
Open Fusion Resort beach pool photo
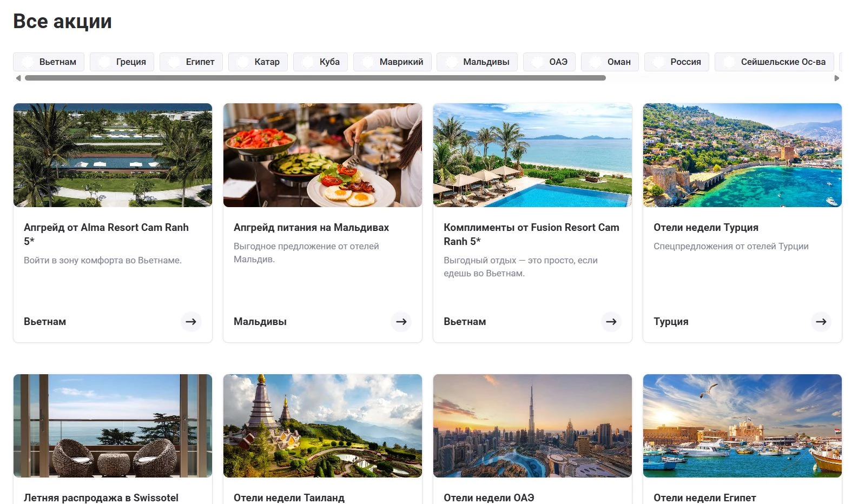532,155
